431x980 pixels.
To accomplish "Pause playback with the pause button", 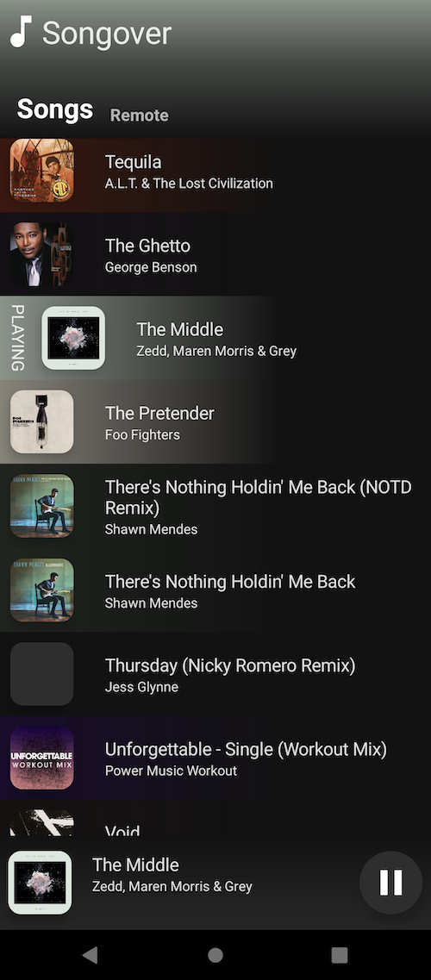I will (391, 883).
